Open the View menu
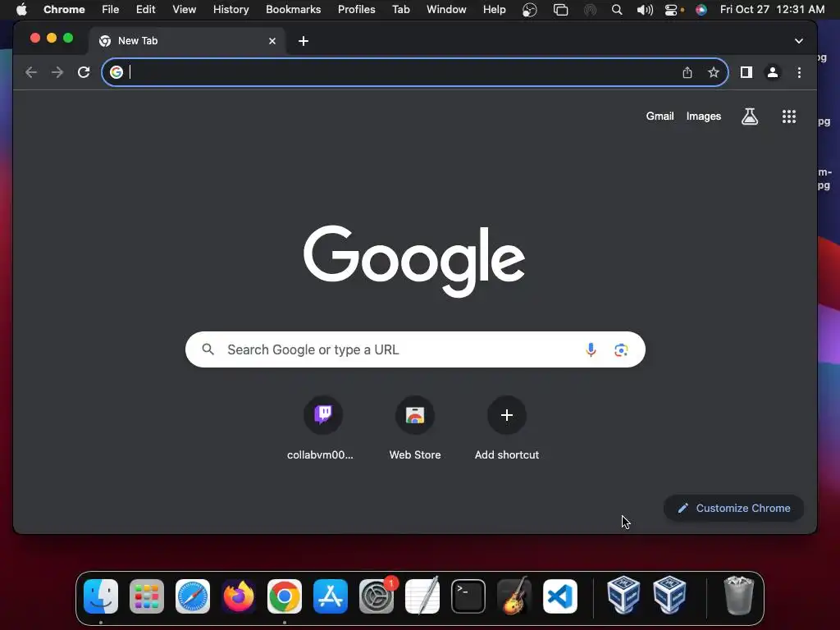The height and width of the screenshot is (630, 840). (x=184, y=10)
